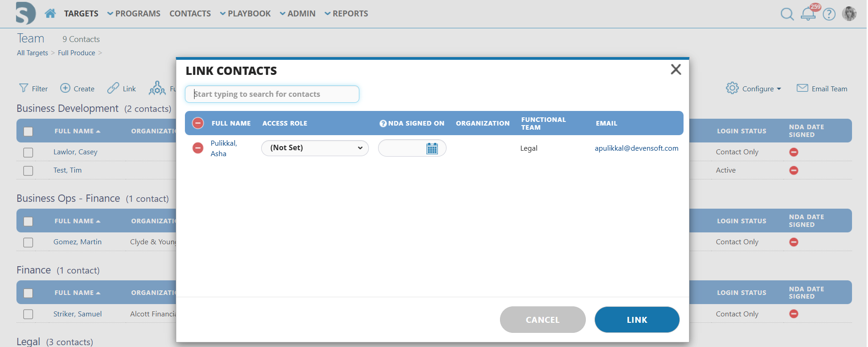The height and width of the screenshot is (347, 868).
Task: Select the Gomez, Martin checkbox
Action: (x=28, y=242)
